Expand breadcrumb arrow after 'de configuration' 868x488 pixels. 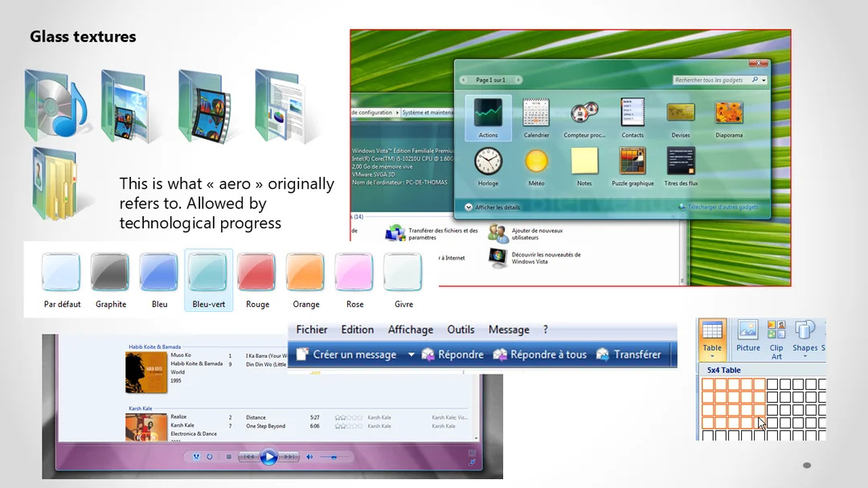[x=397, y=113]
